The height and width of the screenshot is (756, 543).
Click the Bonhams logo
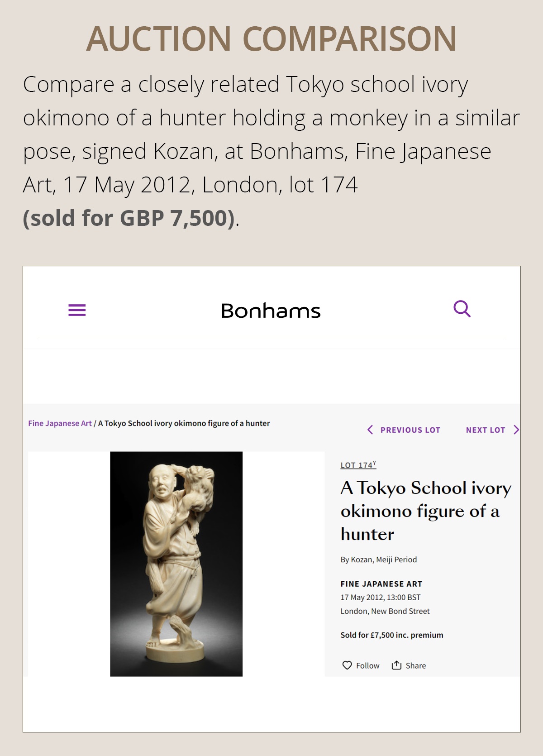click(x=271, y=311)
